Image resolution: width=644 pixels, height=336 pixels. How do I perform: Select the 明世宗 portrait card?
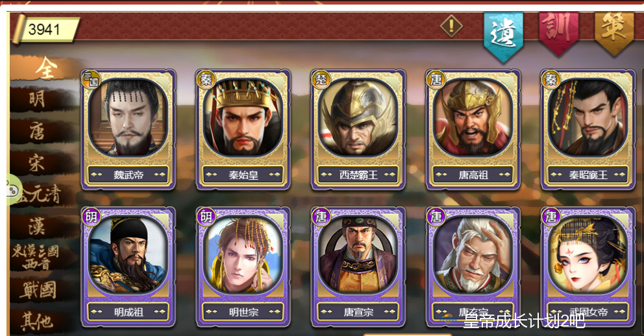tap(243, 267)
